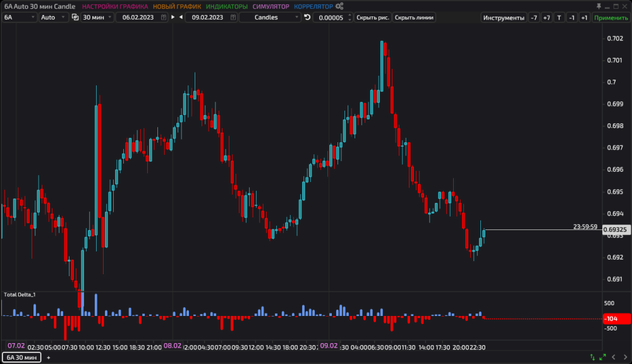
Task: Click the green Применить button
Action: coord(611,17)
